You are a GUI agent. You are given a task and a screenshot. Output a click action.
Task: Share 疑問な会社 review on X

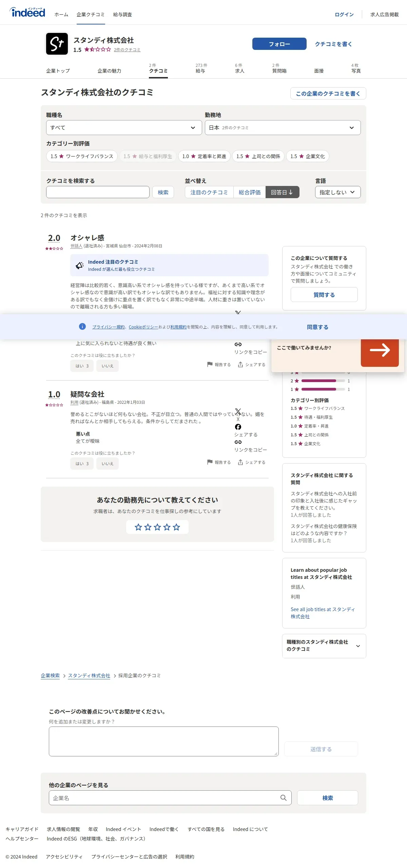[238, 412]
